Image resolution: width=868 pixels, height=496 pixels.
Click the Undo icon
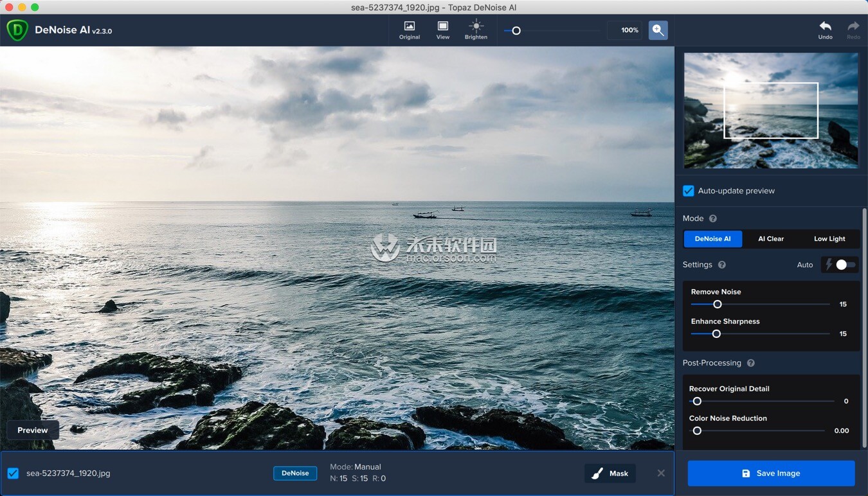(825, 28)
